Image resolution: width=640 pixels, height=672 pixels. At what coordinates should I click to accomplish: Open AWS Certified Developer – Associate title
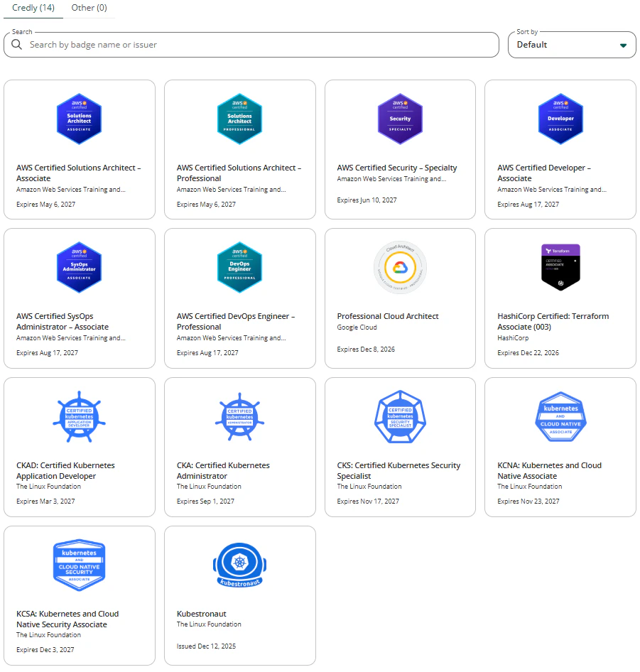point(544,173)
